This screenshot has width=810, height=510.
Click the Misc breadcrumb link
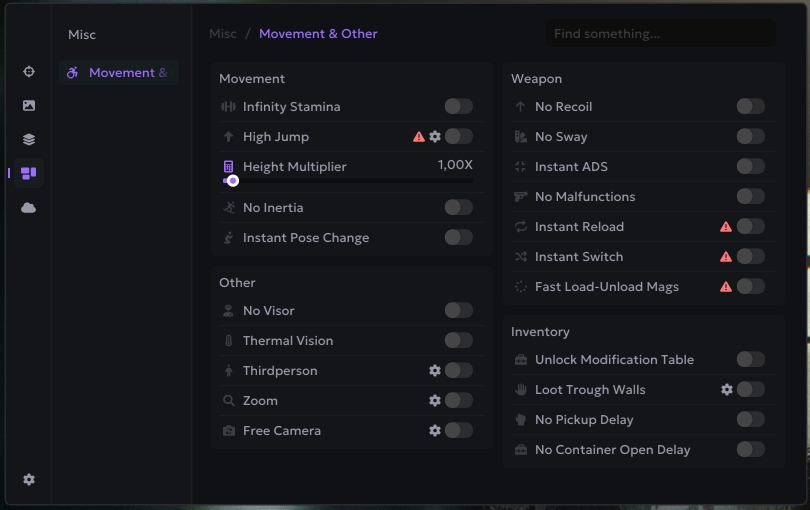[223, 33]
